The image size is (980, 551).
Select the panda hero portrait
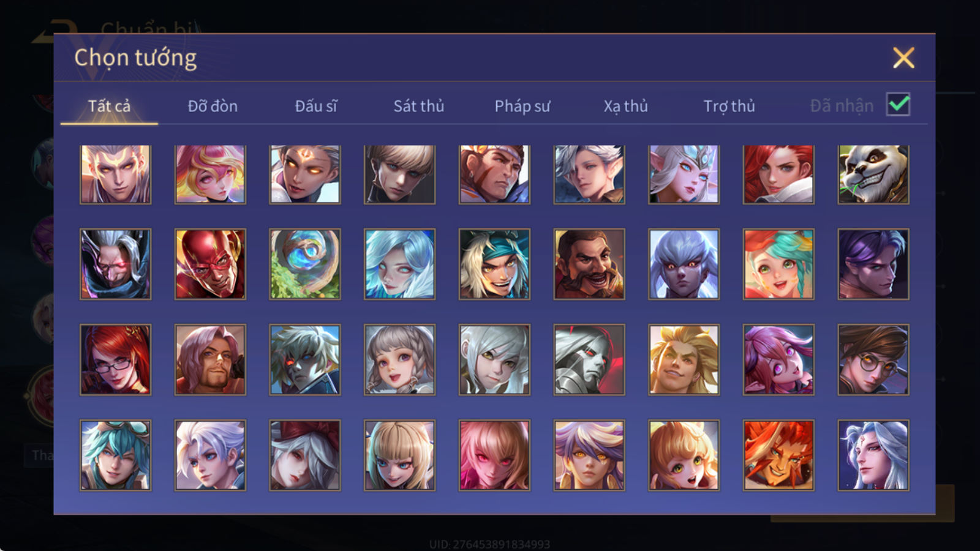point(873,174)
